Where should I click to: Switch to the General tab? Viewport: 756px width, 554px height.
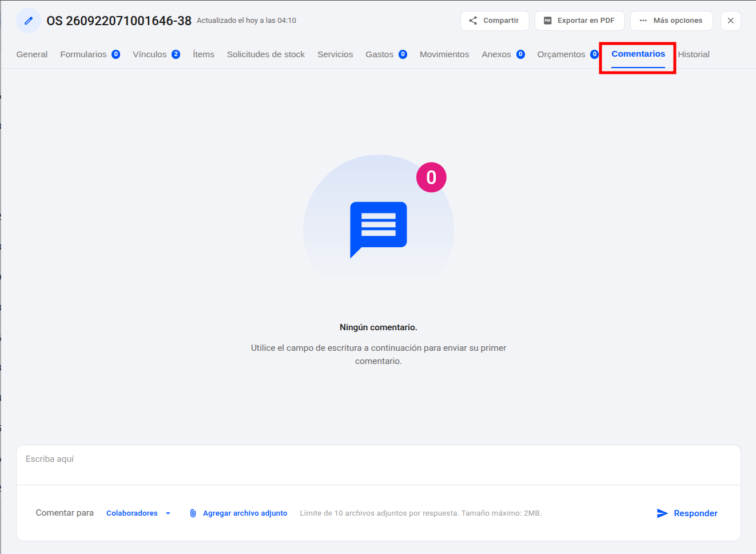pos(32,54)
